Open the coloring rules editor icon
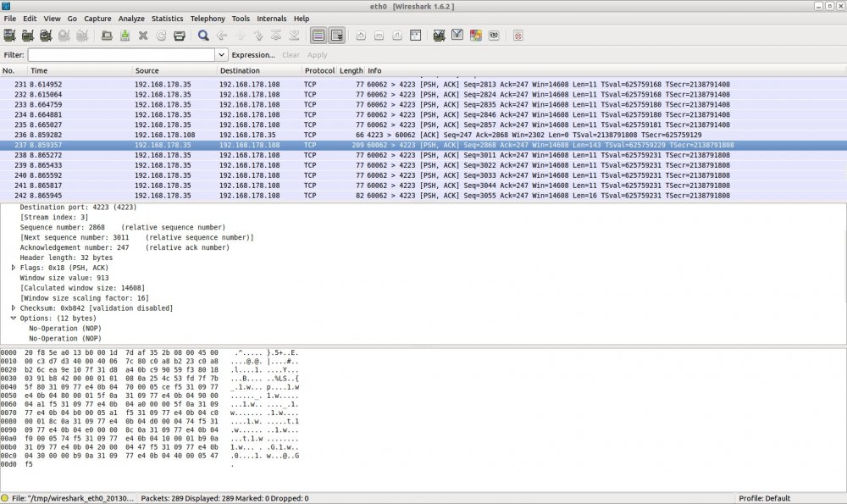Screen dimensions: 847x504 point(475,36)
